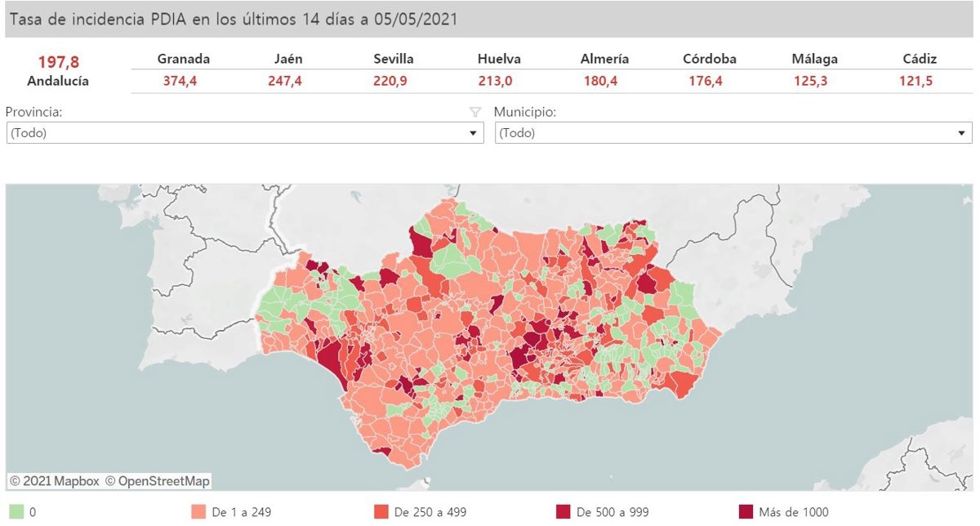980x526 pixels.
Task: Open the OpenStreetMap attribution link
Action: 157,481
